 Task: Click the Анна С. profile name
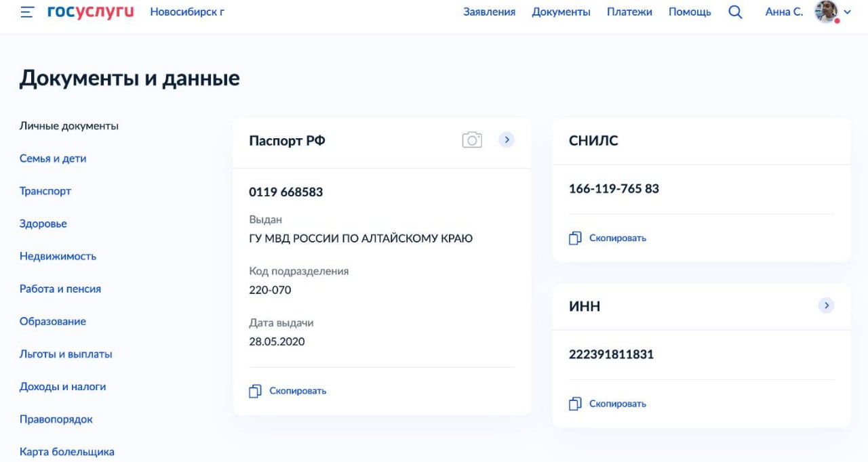tap(784, 12)
